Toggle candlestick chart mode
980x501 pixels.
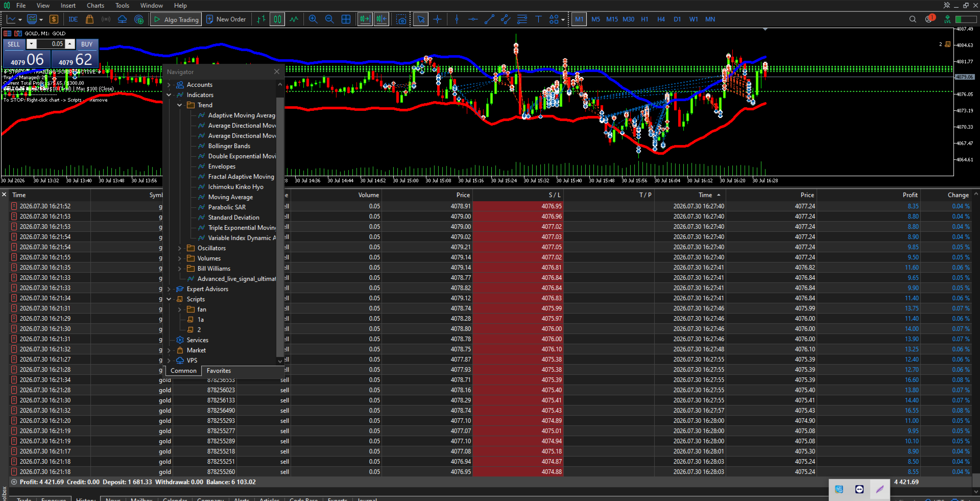pos(277,19)
